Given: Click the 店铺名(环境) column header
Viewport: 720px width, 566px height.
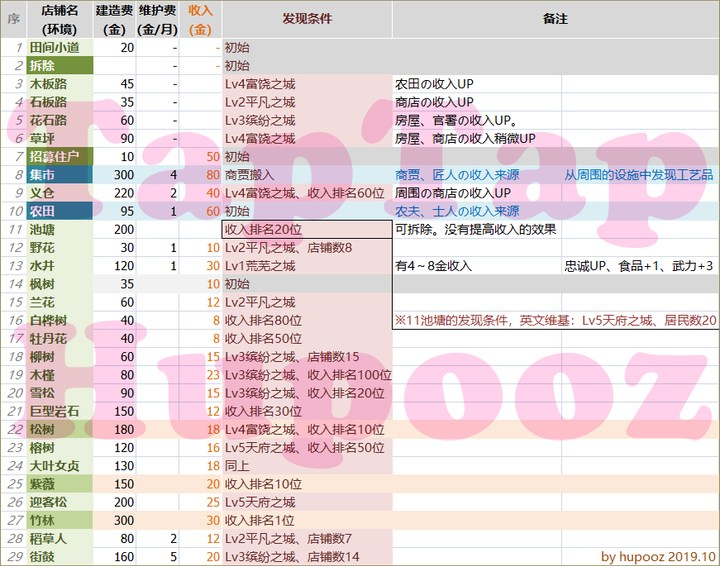Looking at the screenshot, I should (x=60, y=20).
